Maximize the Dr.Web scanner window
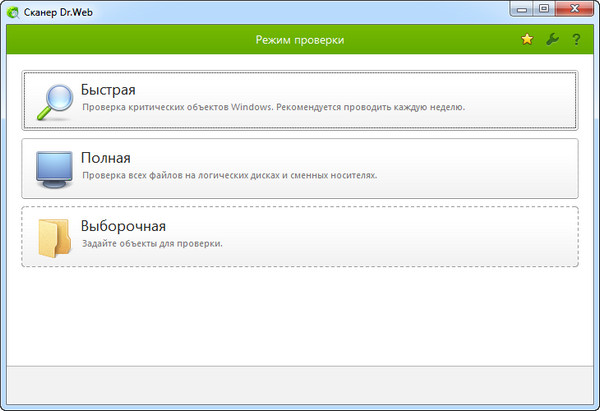 coord(544,9)
